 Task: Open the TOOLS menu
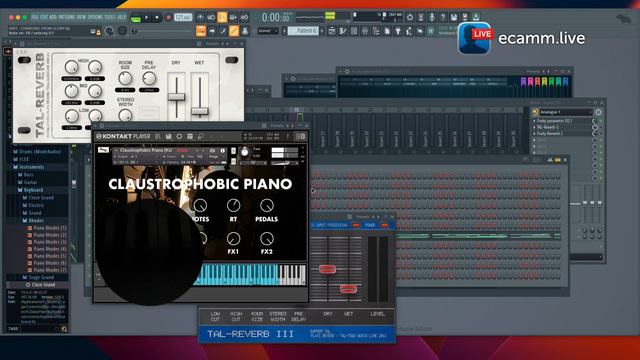pos(110,18)
